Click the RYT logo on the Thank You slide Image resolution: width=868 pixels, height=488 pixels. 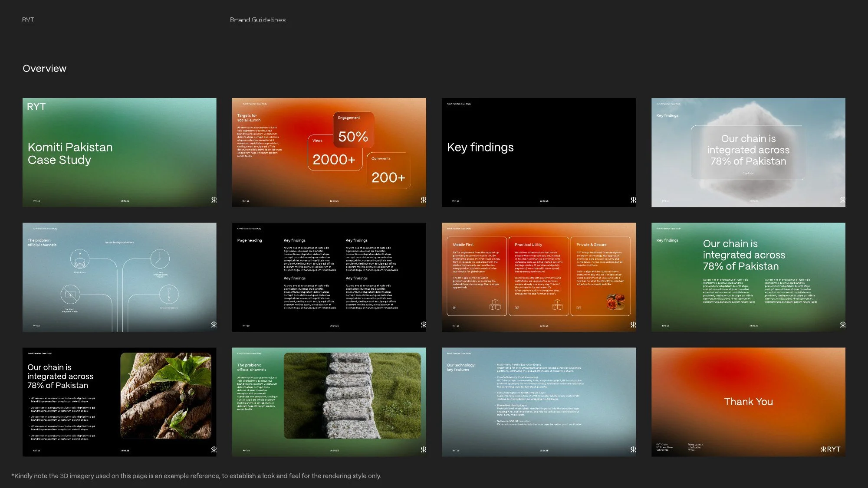831,449
